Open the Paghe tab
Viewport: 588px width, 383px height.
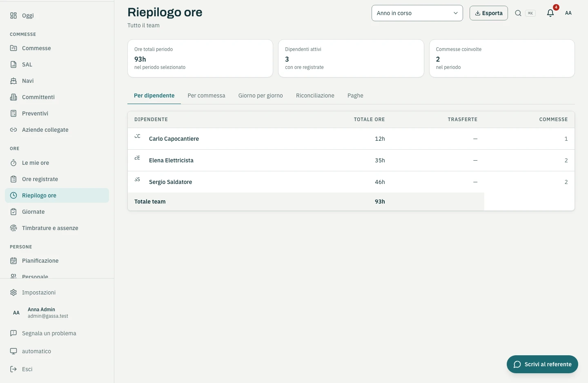point(355,95)
